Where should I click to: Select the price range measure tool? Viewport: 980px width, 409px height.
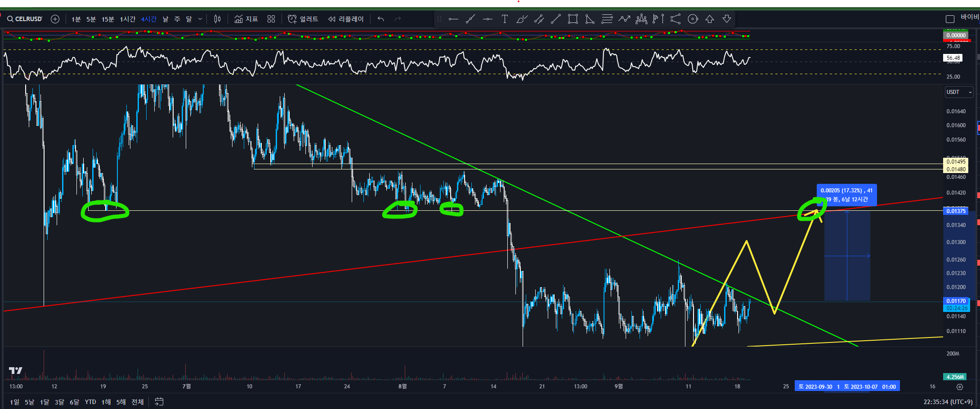coord(658,19)
